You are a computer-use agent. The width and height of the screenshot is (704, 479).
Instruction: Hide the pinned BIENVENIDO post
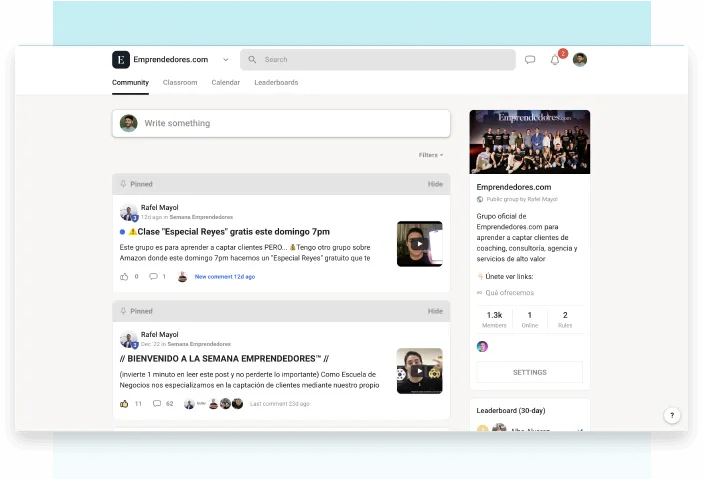click(435, 311)
